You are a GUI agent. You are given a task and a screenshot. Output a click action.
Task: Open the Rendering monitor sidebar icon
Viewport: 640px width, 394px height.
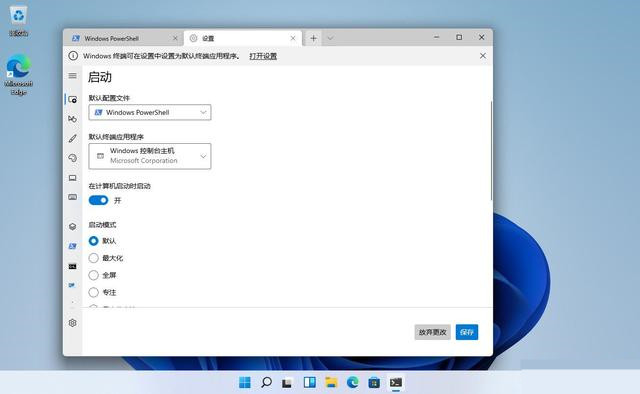[73, 178]
